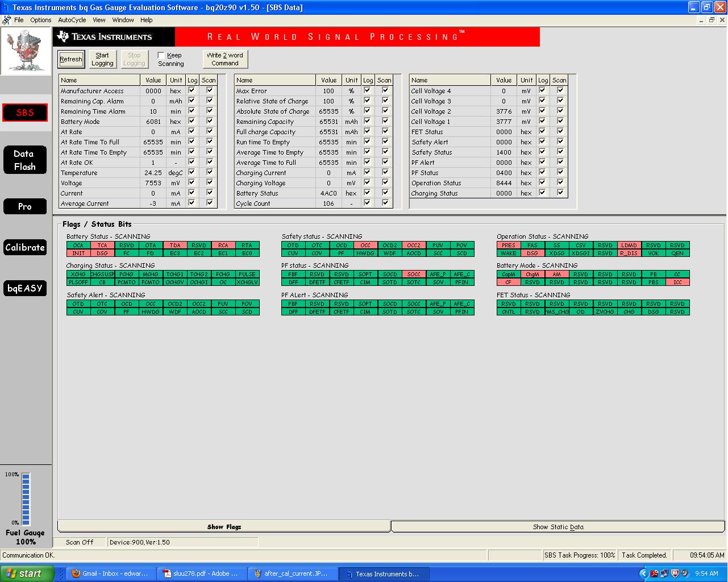Viewport: 728px width, 582px height.
Task: Click the Voltage value 7553
Action: (153, 183)
